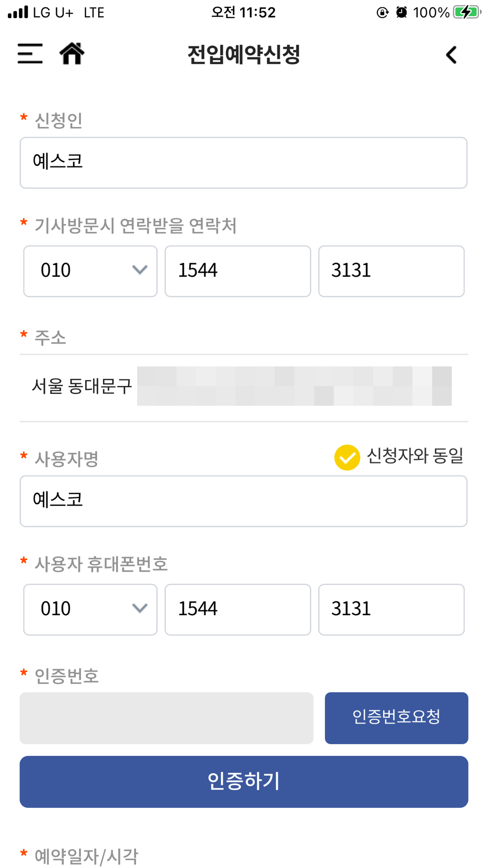488x868 pixels.
Task: Toggle the 신청자와 동일 checkbox
Action: pyautogui.click(x=347, y=457)
